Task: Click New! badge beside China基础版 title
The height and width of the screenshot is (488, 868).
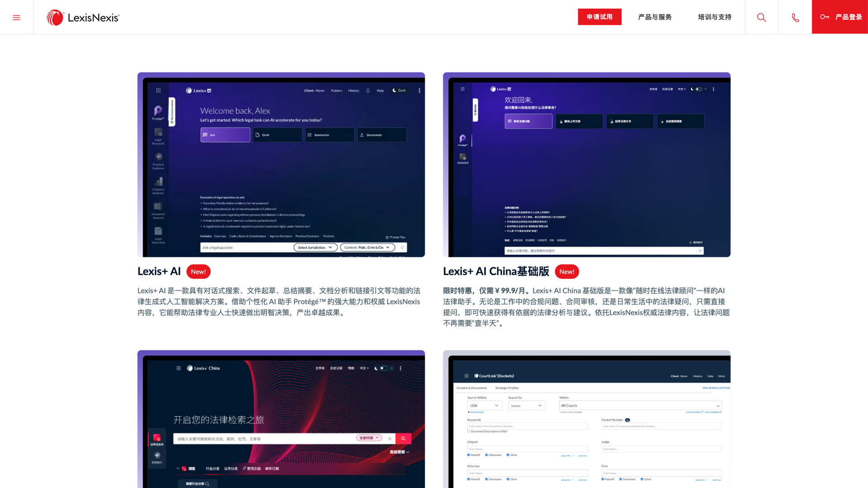Action: pos(567,272)
